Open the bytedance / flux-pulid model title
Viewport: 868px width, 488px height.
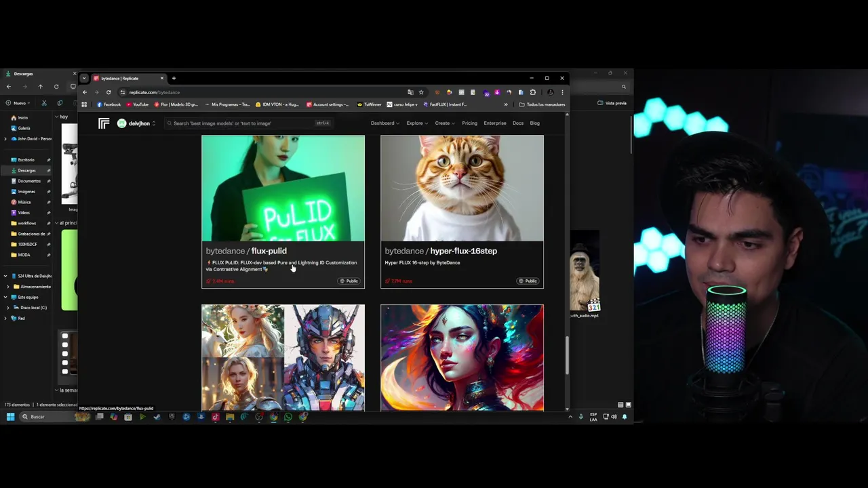(246, 251)
